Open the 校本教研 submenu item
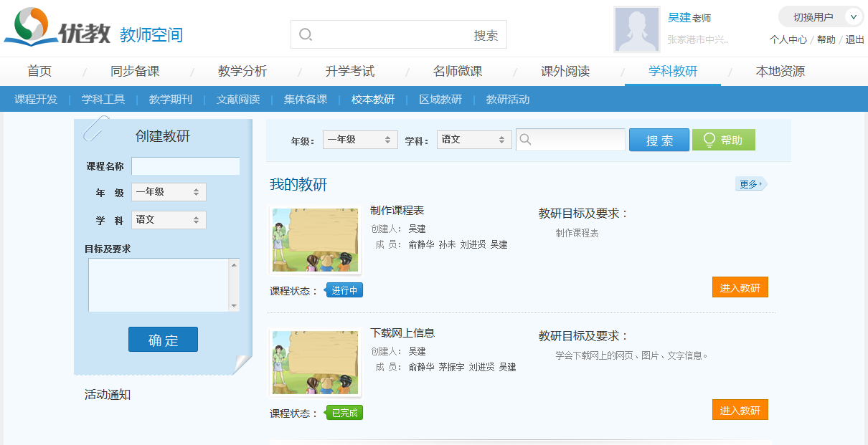 pyautogui.click(x=373, y=100)
